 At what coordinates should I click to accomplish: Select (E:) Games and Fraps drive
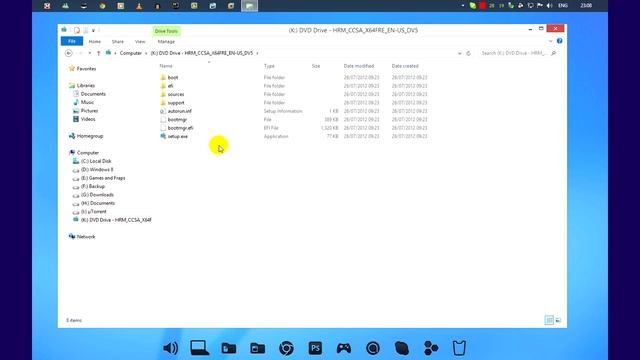pos(99,178)
